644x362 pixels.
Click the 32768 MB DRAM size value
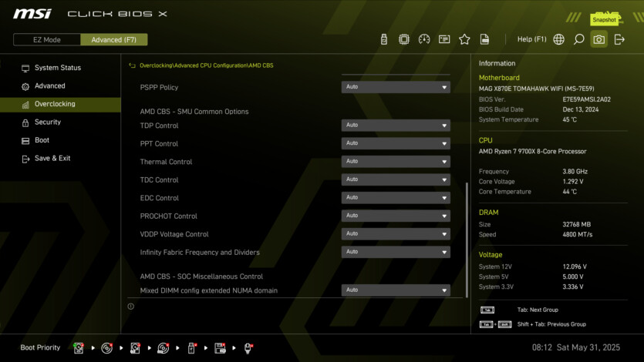[x=577, y=224]
